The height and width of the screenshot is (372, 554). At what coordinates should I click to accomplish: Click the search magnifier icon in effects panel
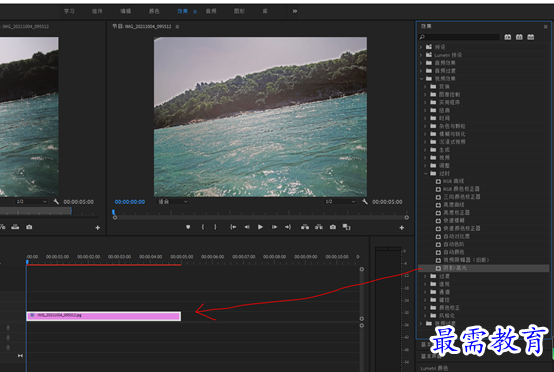click(x=422, y=37)
